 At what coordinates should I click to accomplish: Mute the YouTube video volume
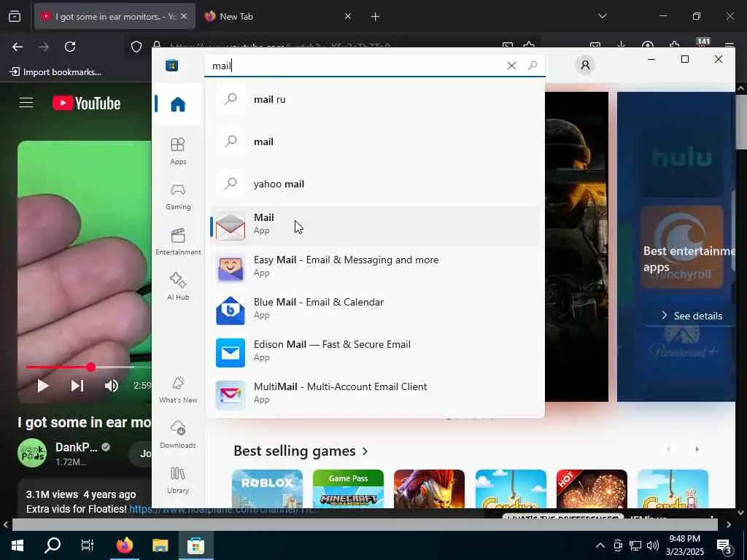(112, 386)
